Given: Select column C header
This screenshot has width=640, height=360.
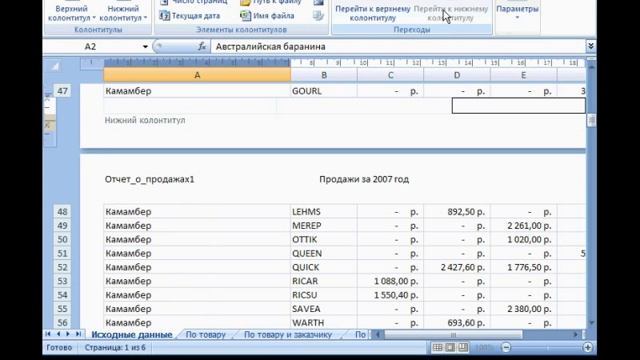Looking at the screenshot, I should click(390, 75).
